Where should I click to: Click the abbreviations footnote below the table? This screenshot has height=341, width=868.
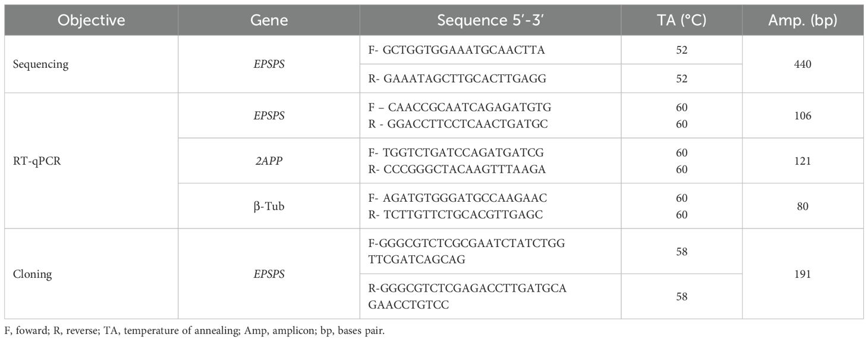(x=194, y=330)
